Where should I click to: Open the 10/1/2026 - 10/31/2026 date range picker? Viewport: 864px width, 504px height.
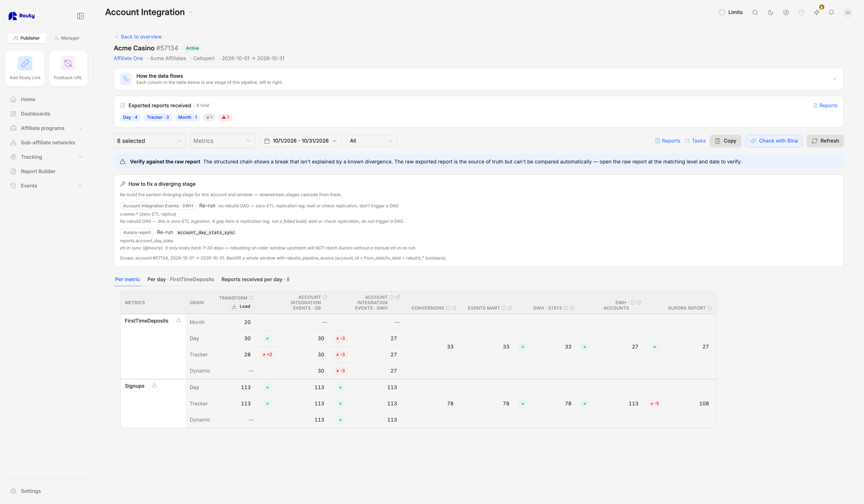click(x=301, y=141)
